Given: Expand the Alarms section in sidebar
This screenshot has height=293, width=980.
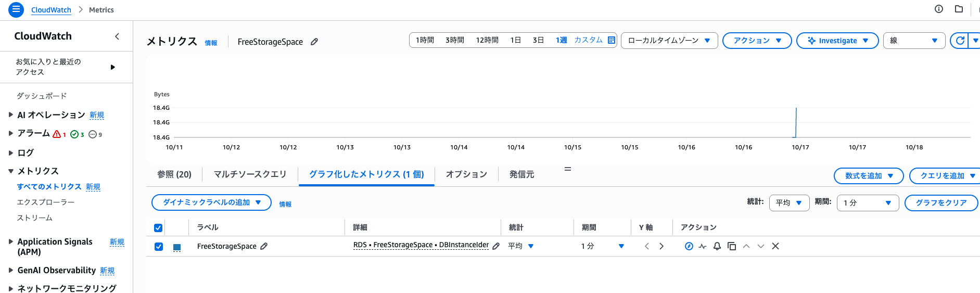Looking at the screenshot, I should (11, 133).
